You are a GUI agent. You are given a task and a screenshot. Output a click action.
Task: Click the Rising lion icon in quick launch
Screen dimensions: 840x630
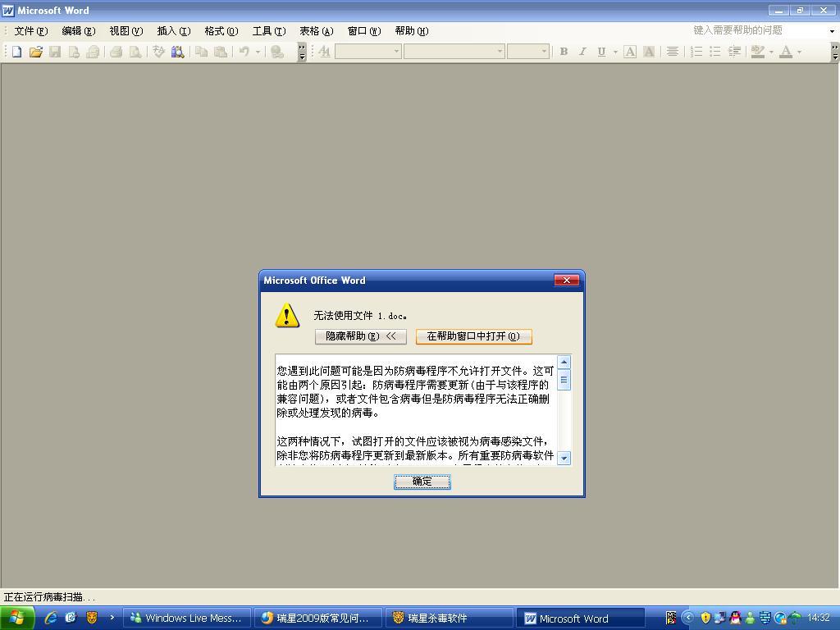click(92, 618)
